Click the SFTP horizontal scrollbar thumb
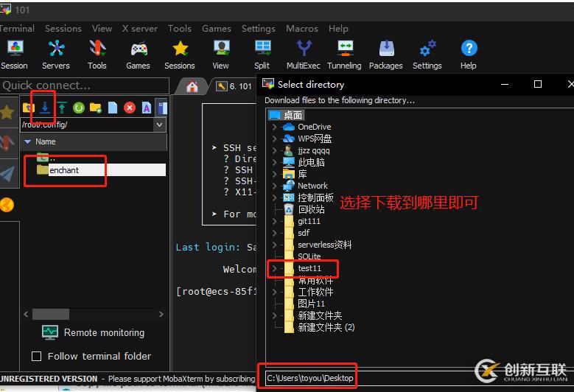 pos(51,314)
